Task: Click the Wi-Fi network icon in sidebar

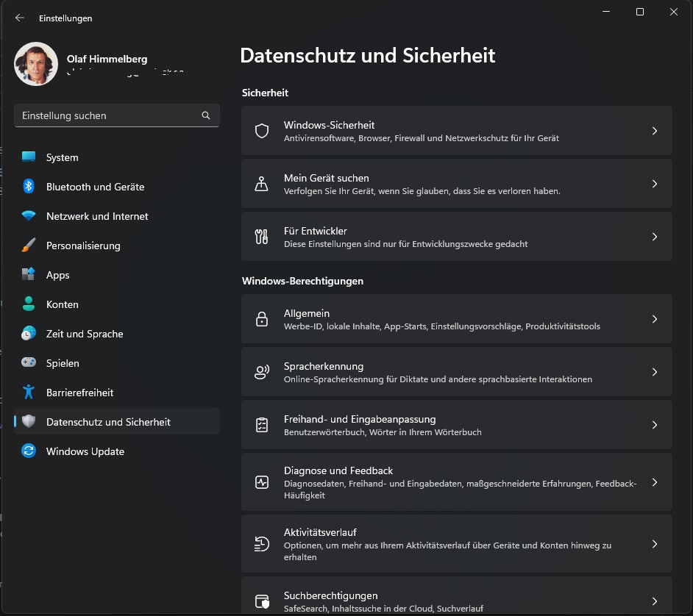Action: [x=29, y=216]
